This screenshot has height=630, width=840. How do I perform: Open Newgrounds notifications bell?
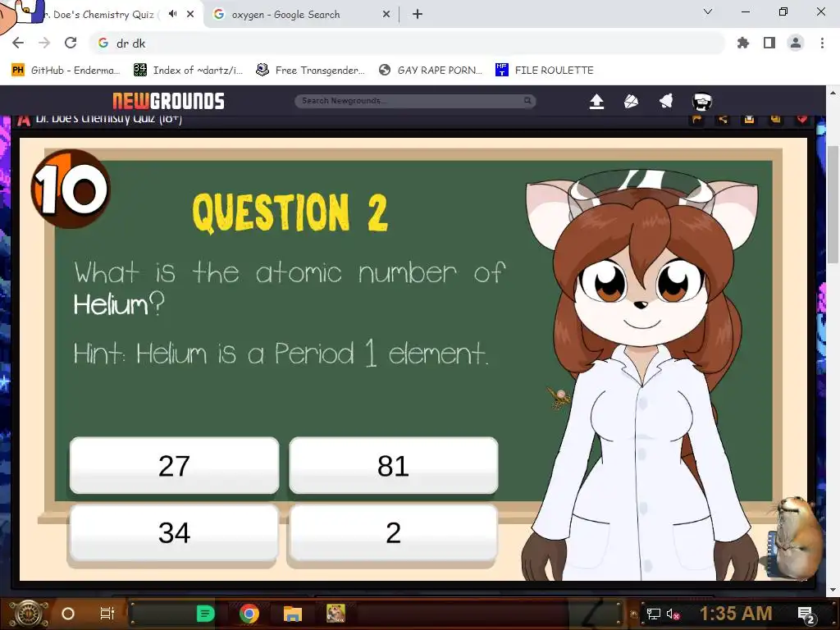pos(666,101)
